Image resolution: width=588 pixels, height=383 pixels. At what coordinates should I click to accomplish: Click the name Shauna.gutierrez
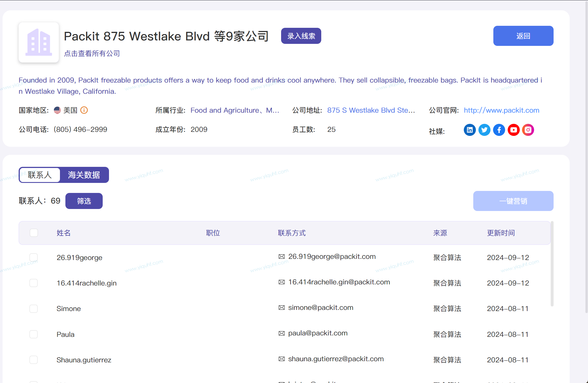click(84, 360)
